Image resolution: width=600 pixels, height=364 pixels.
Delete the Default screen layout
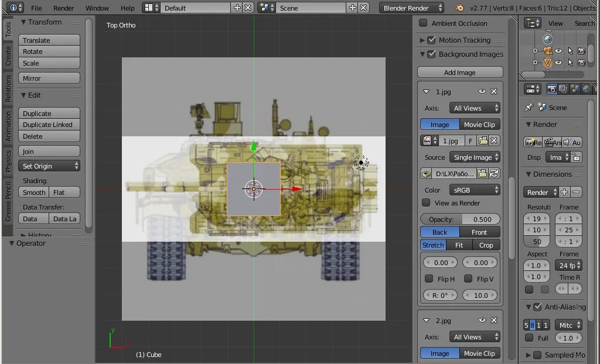248,8
